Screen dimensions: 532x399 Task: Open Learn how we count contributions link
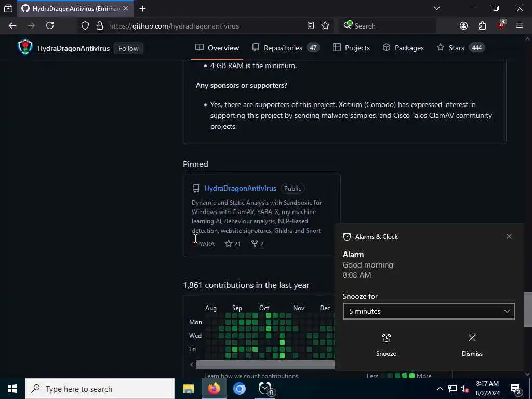(251, 376)
